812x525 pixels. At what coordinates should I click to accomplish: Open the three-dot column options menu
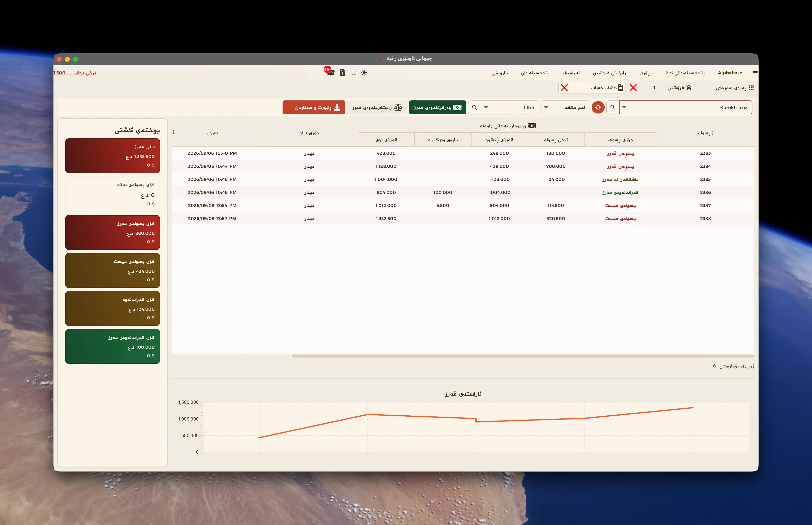(174, 132)
